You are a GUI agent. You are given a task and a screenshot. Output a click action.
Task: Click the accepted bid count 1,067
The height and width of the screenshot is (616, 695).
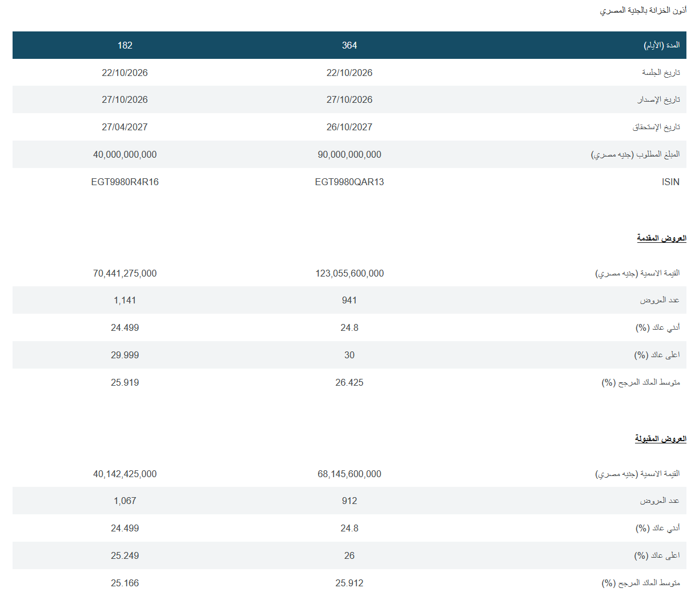tap(125, 501)
